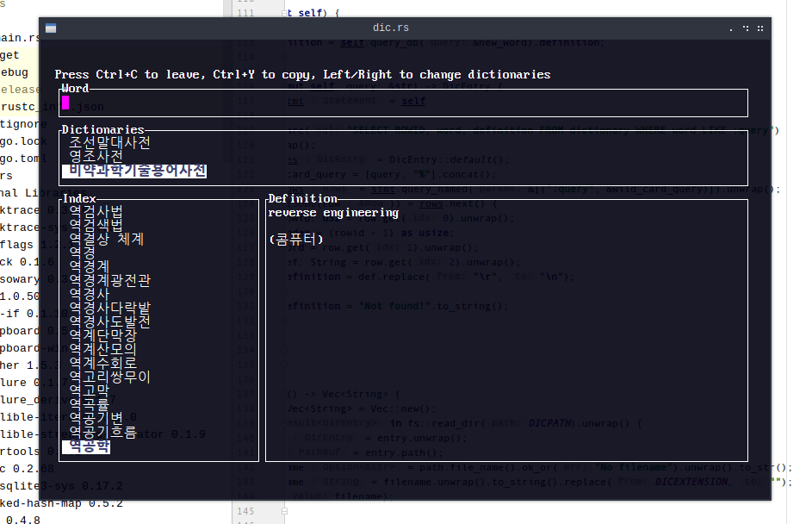Click the grid layout icon at title bar right
Screen dimensions: 812x524
pos(760,28)
